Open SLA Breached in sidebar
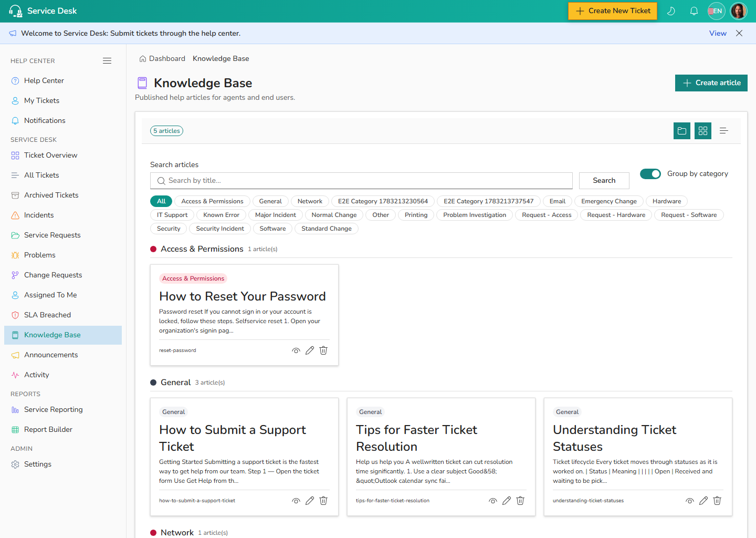Viewport: 756px width, 538px height. (x=63, y=315)
